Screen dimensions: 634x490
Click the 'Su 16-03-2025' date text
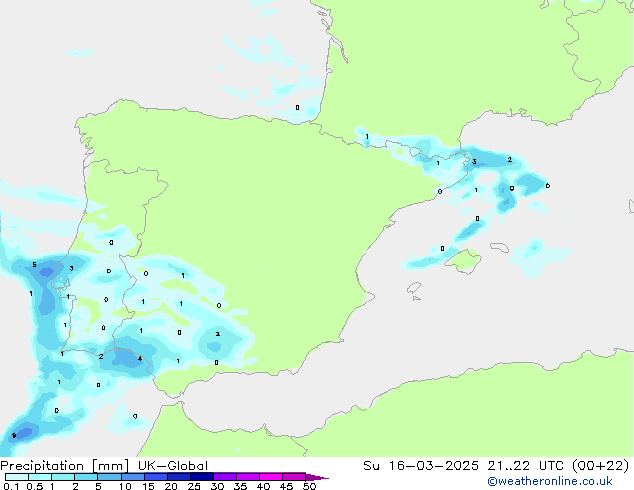[x=421, y=466]
